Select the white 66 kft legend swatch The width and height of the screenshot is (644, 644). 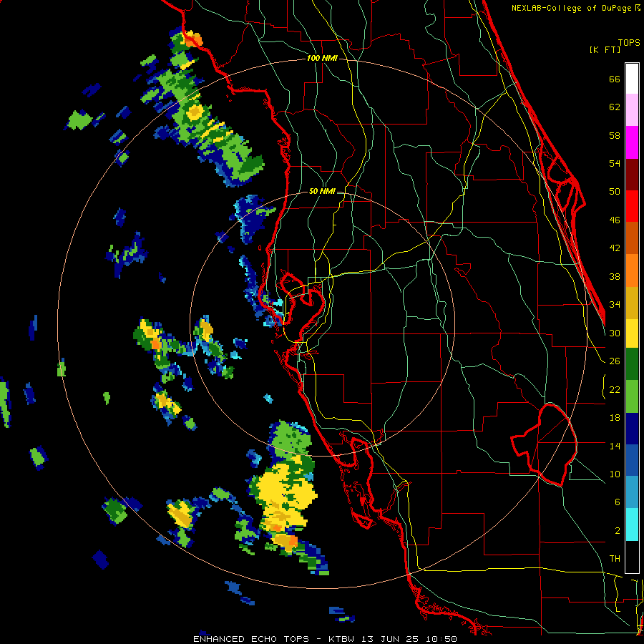point(632,79)
